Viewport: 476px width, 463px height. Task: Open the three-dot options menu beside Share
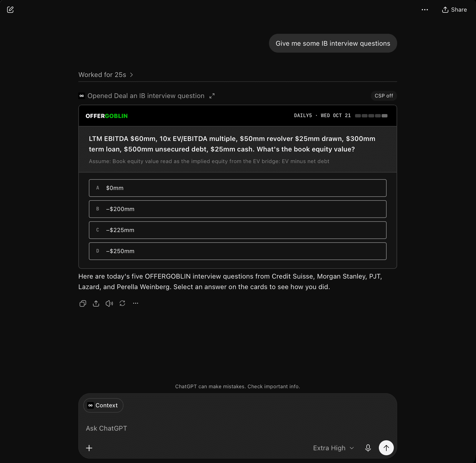tap(425, 10)
